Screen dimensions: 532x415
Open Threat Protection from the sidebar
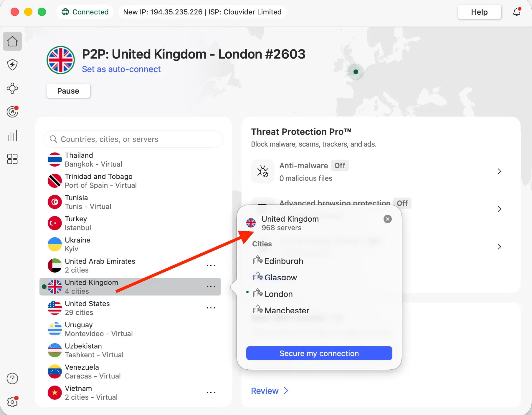(12, 65)
